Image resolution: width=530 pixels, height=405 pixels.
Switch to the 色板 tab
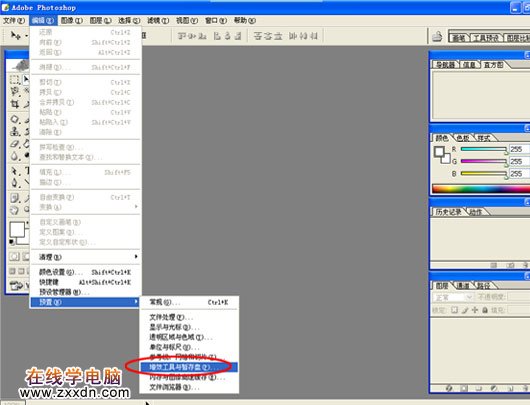pos(463,138)
